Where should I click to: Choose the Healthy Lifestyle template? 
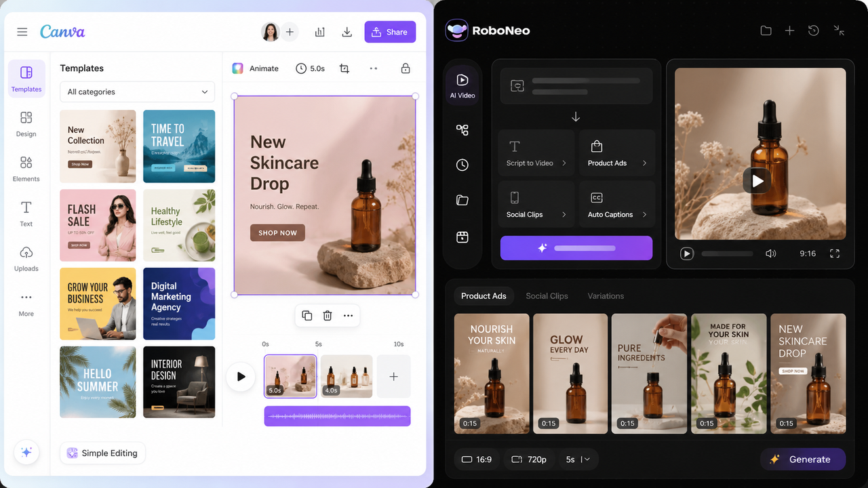point(179,225)
